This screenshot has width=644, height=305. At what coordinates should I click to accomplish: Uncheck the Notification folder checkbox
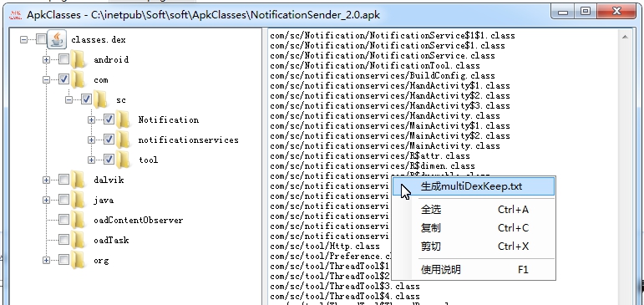click(109, 119)
